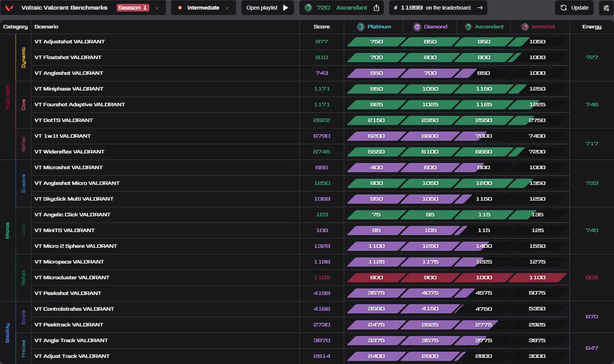This screenshot has width=614, height=364.
Task: Click the energy value 805
Action: point(591,277)
